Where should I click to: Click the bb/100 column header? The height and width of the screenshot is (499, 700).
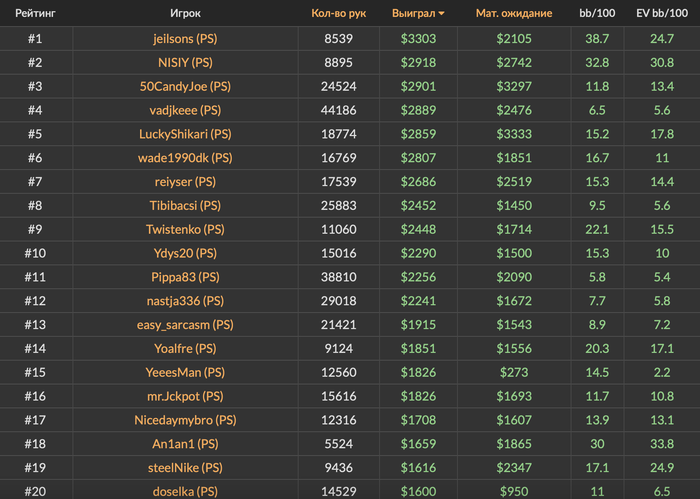click(x=597, y=13)
